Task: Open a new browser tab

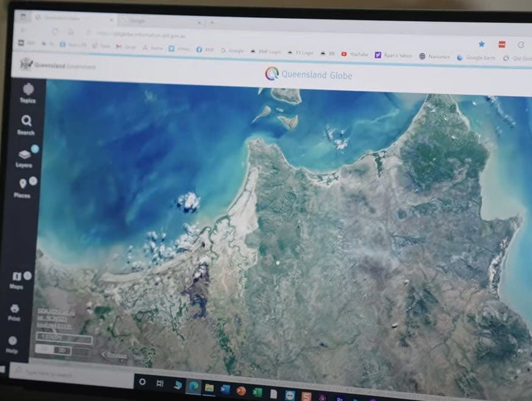Action: (212, 23)
